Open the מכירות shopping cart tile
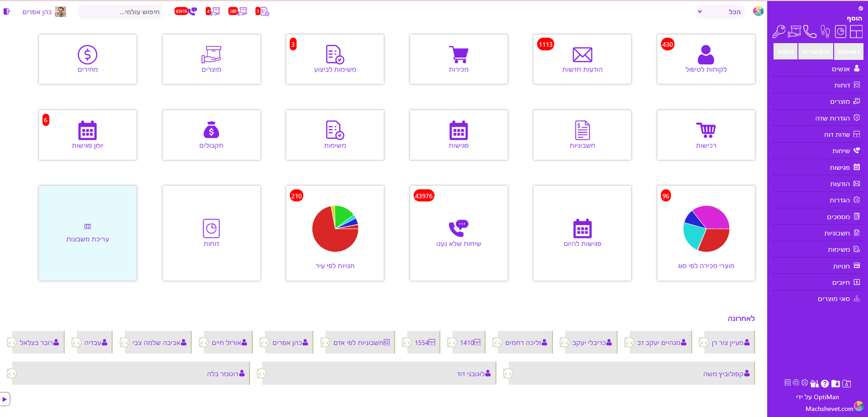868x417 pixels. tap(458, 59)
